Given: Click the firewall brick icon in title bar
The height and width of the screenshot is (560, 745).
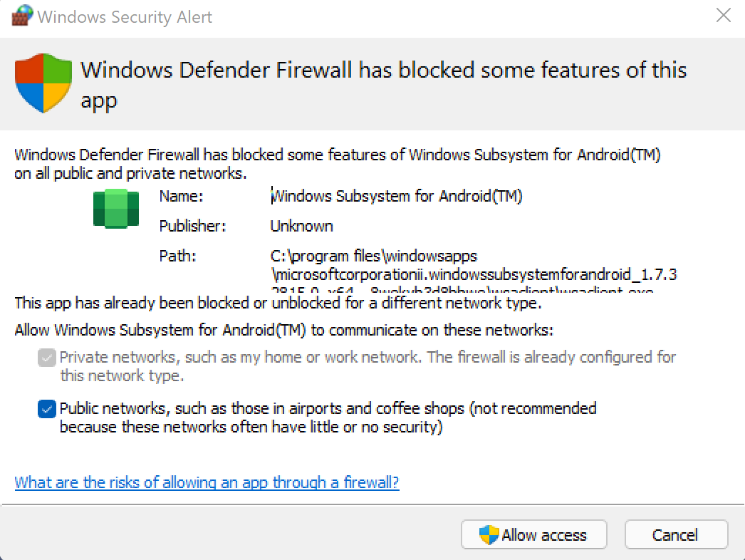Looking at the screenshot, I should click(x=22, y=16).
